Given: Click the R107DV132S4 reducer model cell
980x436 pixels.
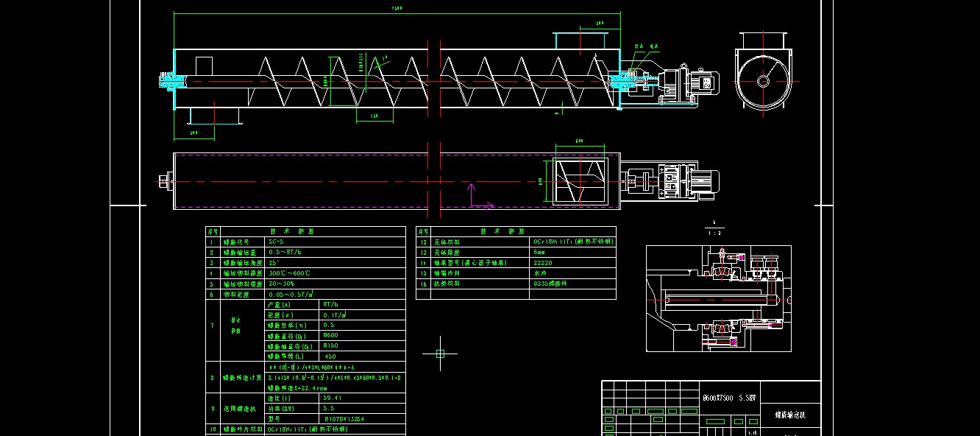Looking at the screenshot, I should point(363,418).
